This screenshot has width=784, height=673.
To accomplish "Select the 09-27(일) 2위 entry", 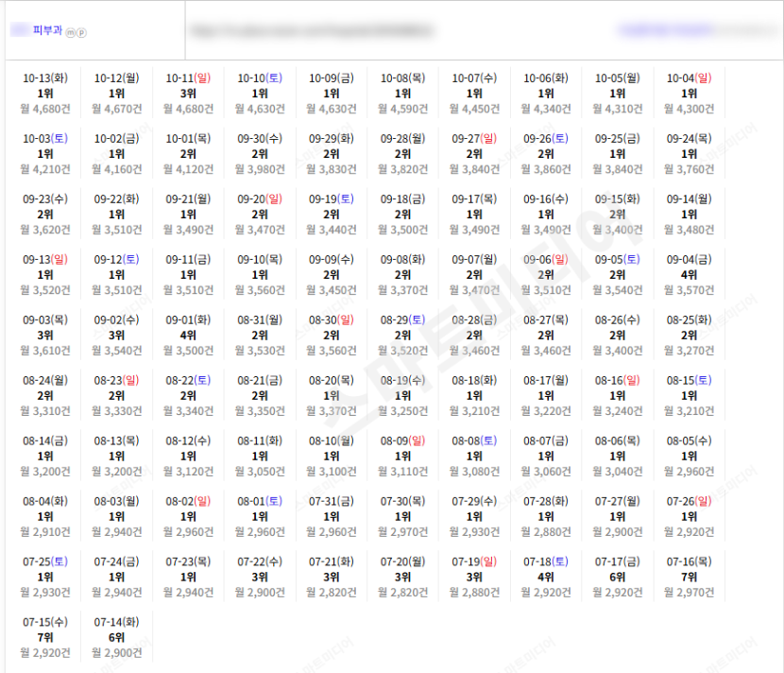I will [474, 154].
